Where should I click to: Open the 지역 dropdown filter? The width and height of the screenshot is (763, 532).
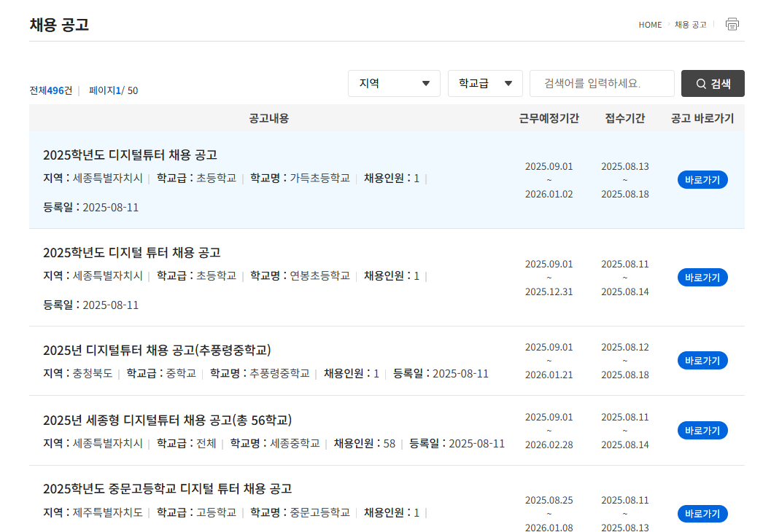click(x=394, y=83)
